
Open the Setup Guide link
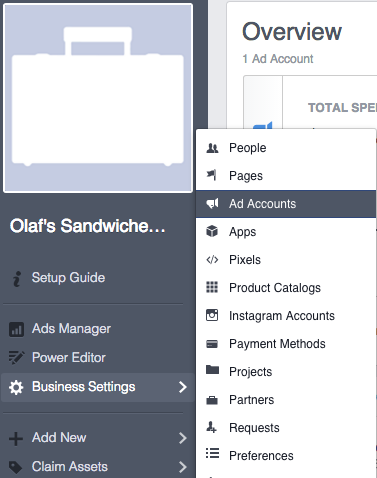[x=68, y=278]
